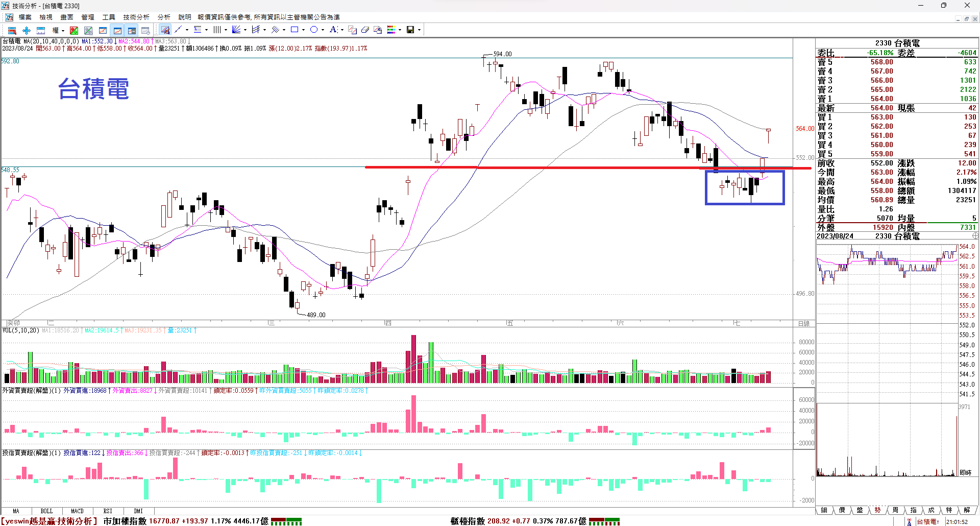Viewport: 980px width, 526px height.
Task: Switch to the BOLL indicator tab
Action: (x=46, y=511)
